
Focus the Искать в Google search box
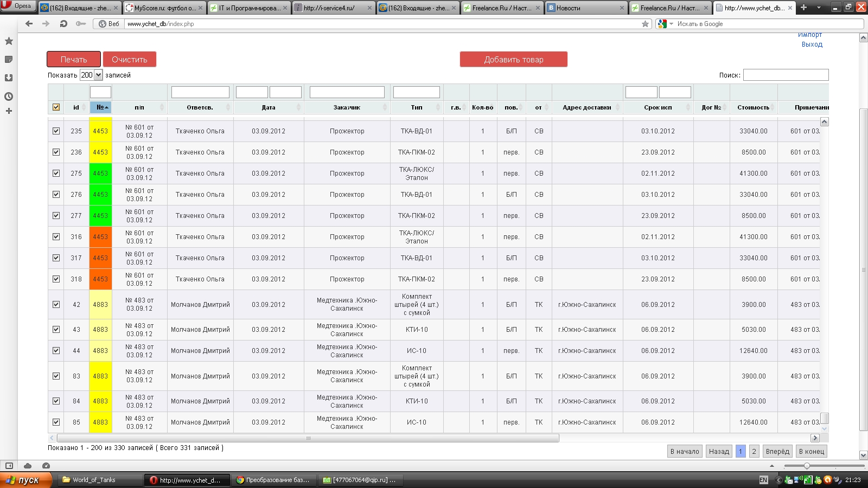point(769,24)
